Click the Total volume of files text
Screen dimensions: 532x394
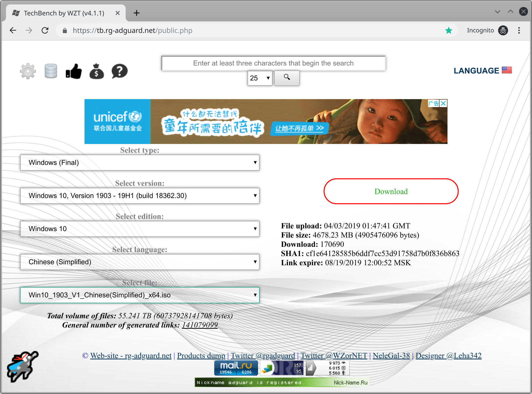140,316
